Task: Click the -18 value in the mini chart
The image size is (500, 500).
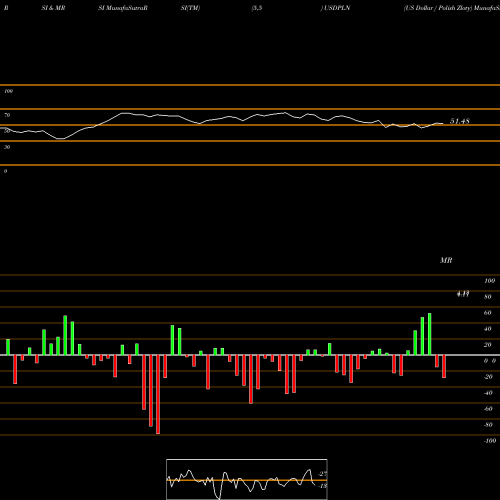Action: tap(323, 486)
